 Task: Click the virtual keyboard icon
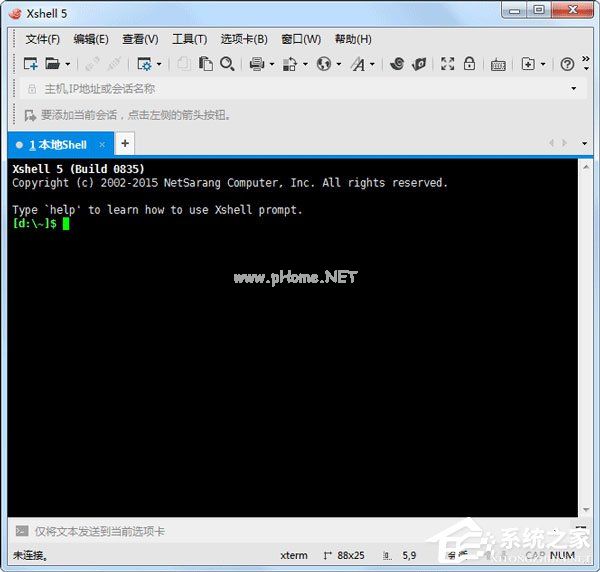pyautogui.click(x=498, y=64)
